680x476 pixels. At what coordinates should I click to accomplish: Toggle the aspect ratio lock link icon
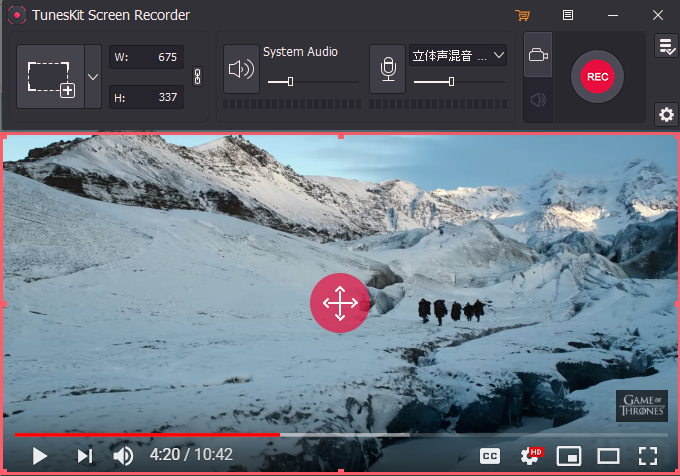point(197,77)
